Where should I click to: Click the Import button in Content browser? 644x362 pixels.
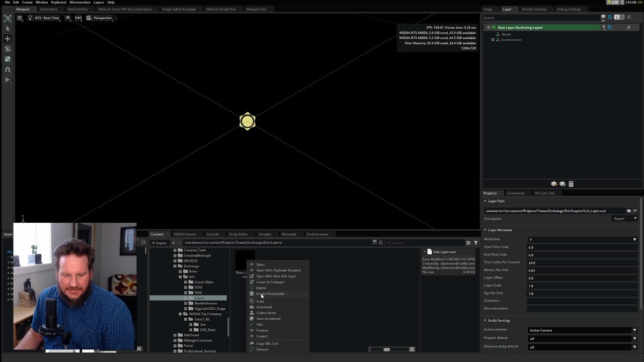click(x=159, y=243)
